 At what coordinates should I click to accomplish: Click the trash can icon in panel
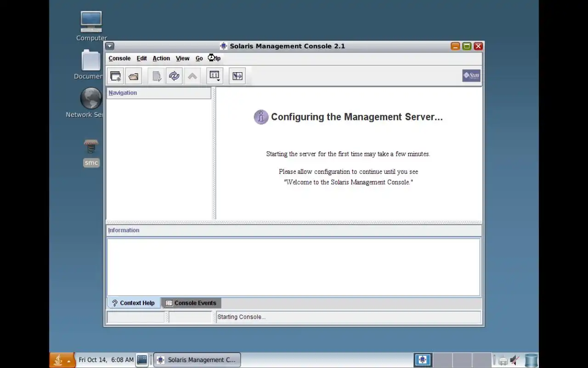tap(531, 360)
